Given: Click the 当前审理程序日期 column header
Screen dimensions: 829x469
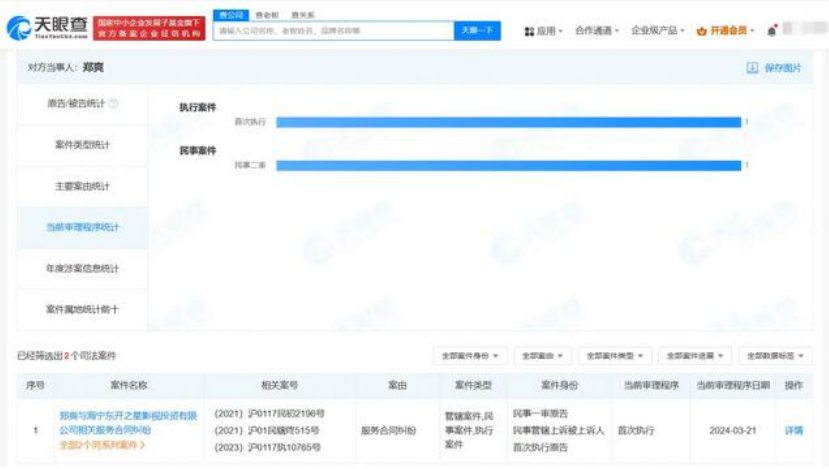Looking at the screenshot, I should point(733,385).
